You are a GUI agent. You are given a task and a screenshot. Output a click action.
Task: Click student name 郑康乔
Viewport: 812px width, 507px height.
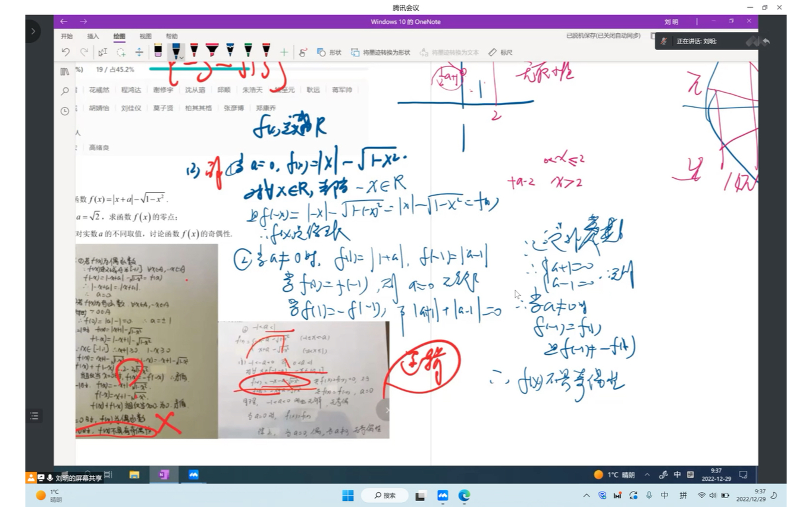coord(266,108)
